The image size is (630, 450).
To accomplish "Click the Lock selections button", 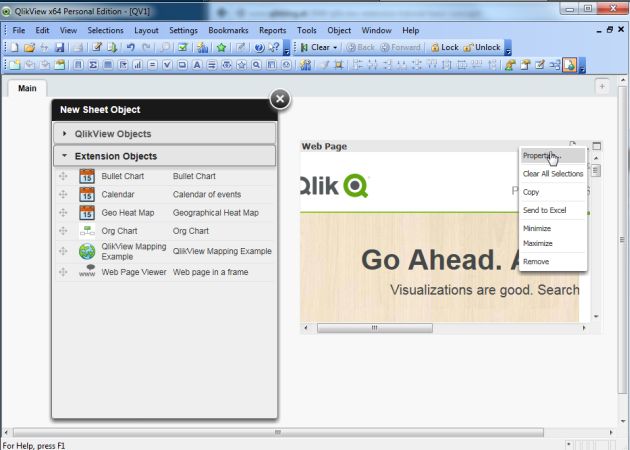I will point(444,47).
